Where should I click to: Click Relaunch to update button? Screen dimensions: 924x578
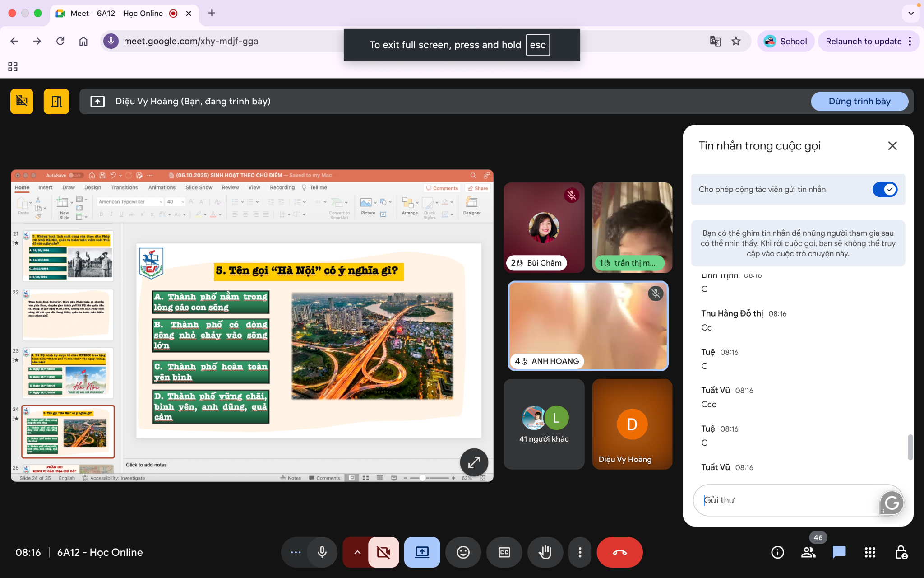pyautogui.click(x=863, y=41)
